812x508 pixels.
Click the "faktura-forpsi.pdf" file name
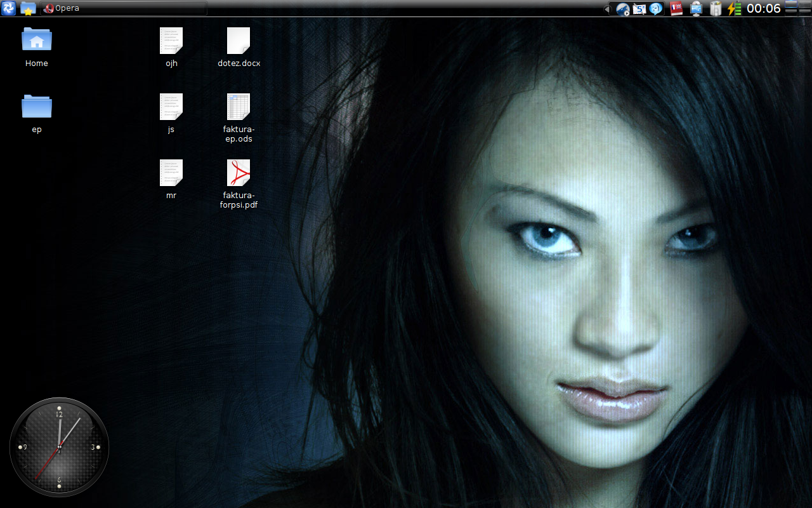[239, 200]
